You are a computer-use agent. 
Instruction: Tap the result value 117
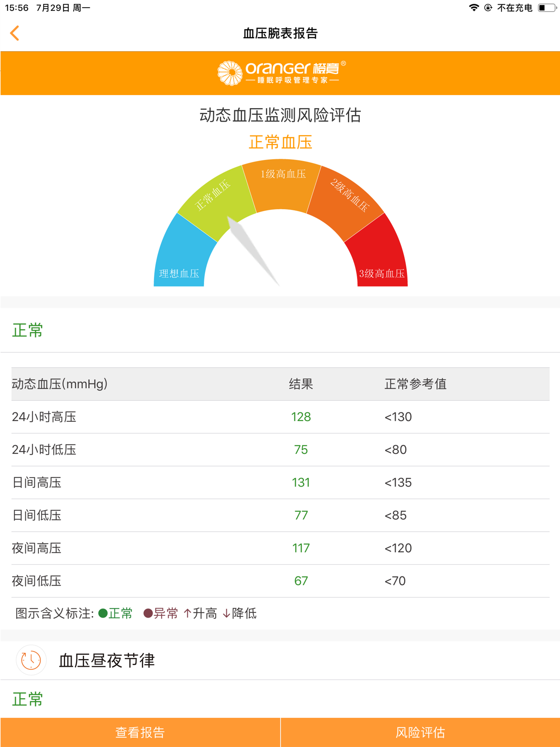pyautogui.click(x=301, y=548)
